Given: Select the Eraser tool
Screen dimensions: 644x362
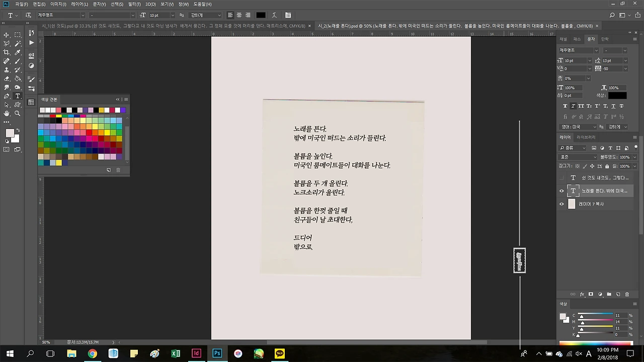Looking at the screenshot, I should pyautogui.click(x=7, y=79).
